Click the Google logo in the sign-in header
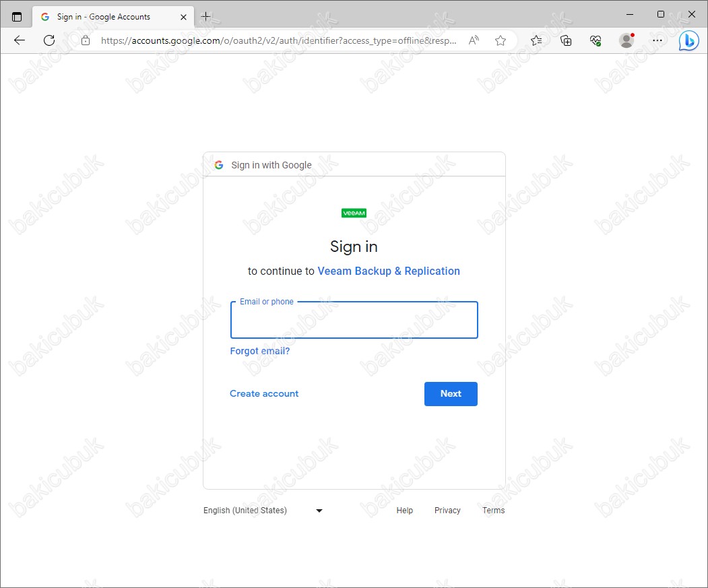The image size is (708, 588). pos(219,165)
